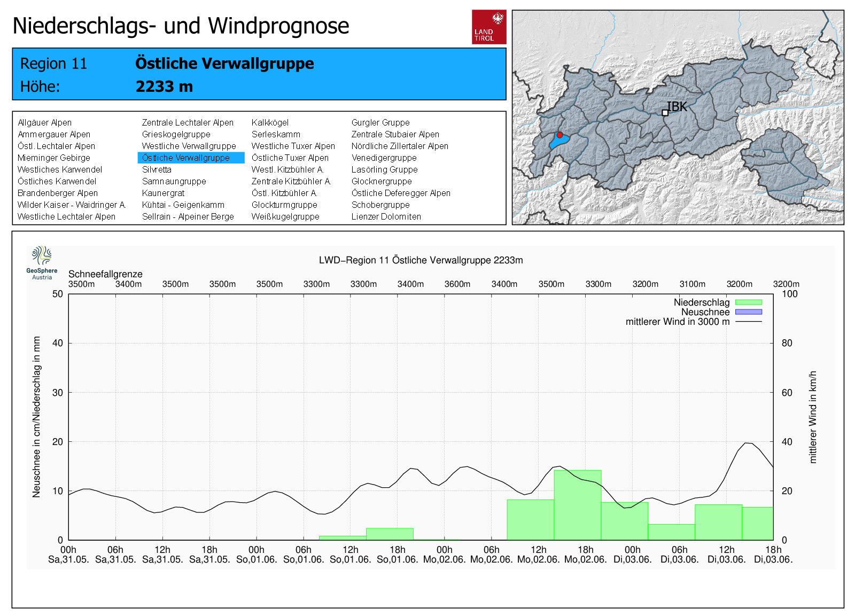
Task: Click the GeoSphere Austria logo
Action: coord(42,262)
